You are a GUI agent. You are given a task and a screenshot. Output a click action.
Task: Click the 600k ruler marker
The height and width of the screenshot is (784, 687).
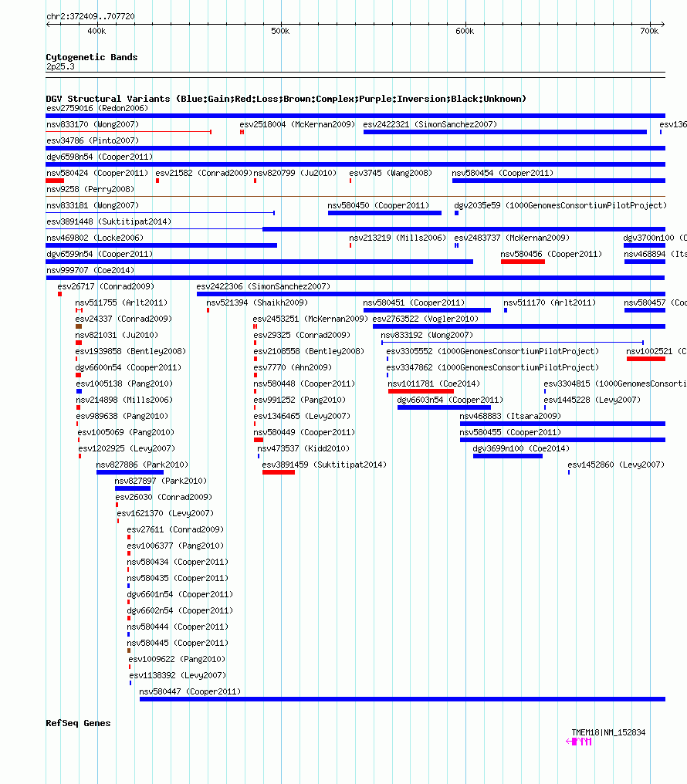[x=465, y=31]
